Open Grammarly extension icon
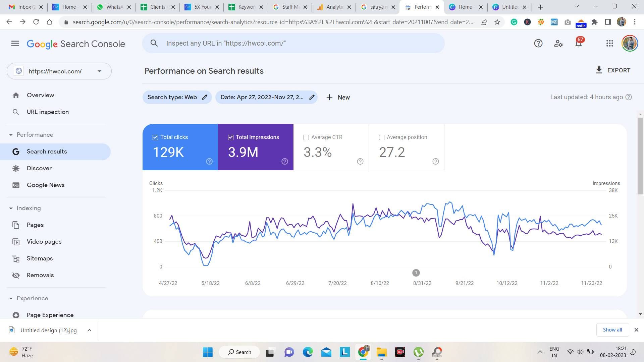644x362 pixels. [x=514, y=22]
